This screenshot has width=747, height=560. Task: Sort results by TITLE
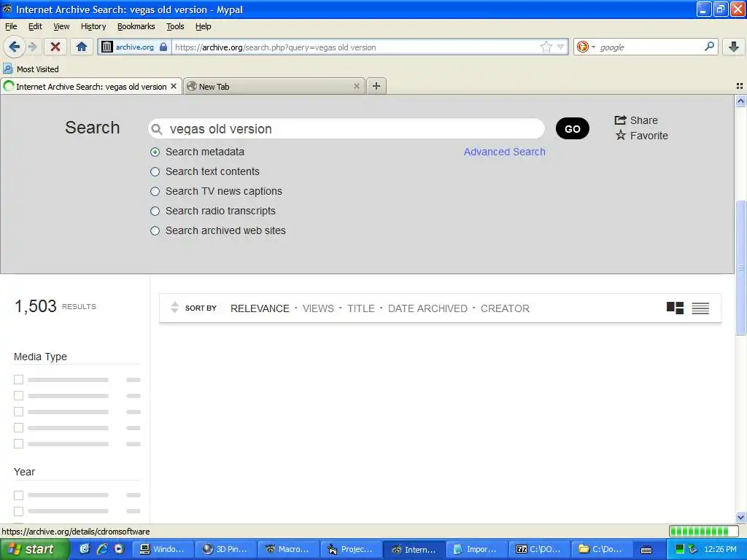(360, 308)
